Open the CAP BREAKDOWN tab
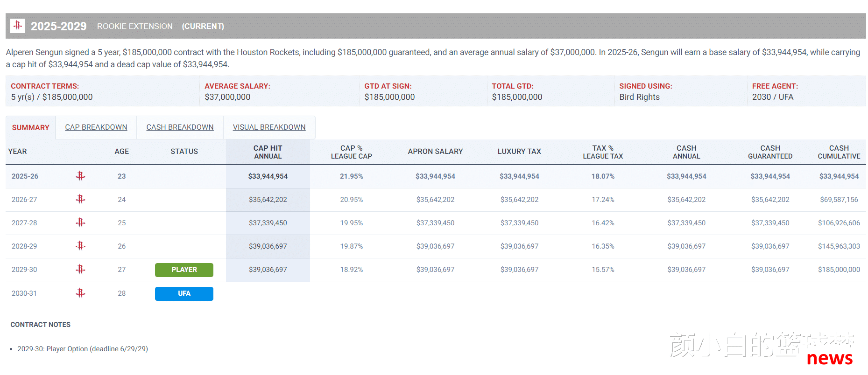The width and height of the screenshot is (868, 375). coord(96,127)
